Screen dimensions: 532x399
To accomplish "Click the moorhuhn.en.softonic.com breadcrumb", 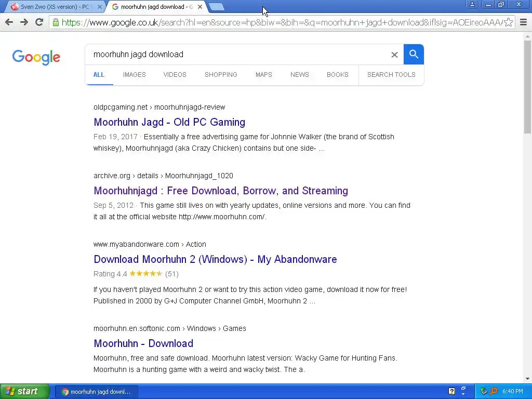I will [x=170, y=328].
